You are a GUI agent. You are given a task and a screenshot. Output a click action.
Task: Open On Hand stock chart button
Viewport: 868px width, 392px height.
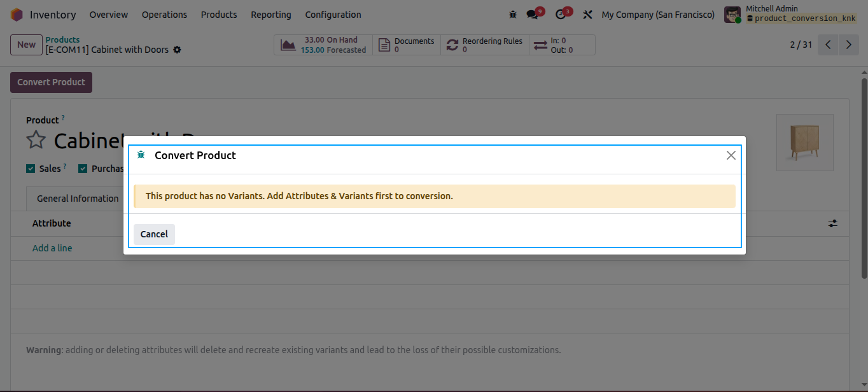323,45
